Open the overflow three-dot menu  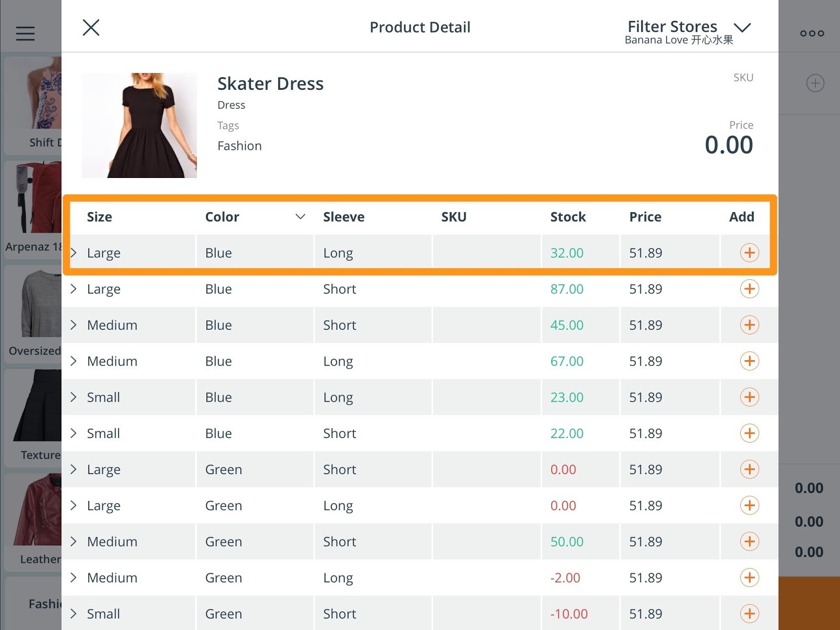point(812,33)
